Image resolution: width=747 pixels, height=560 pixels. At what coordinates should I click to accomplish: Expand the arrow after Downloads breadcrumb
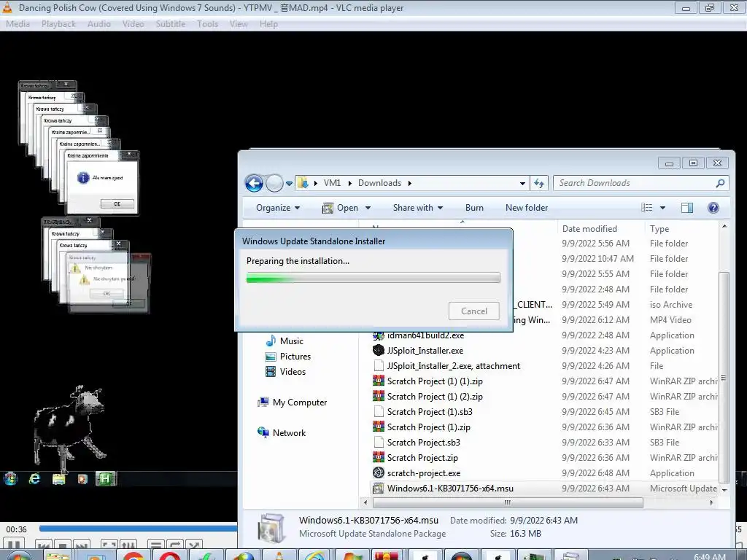click(410, 183)
